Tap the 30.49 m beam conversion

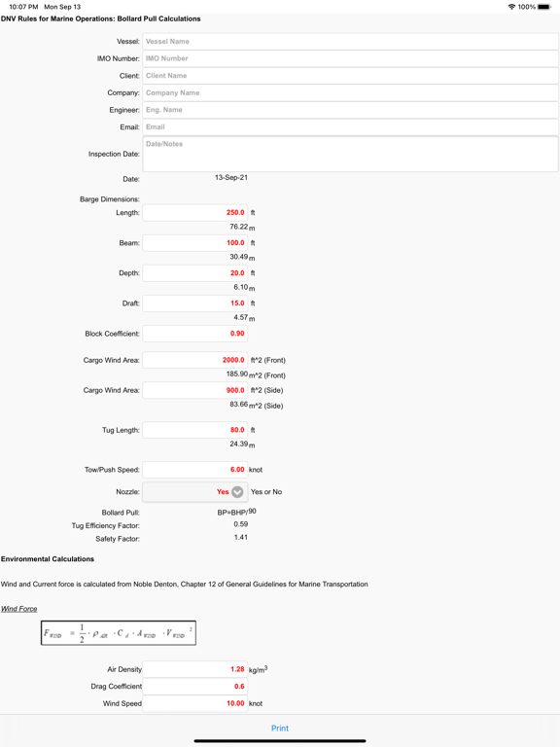tap(242, 257)
